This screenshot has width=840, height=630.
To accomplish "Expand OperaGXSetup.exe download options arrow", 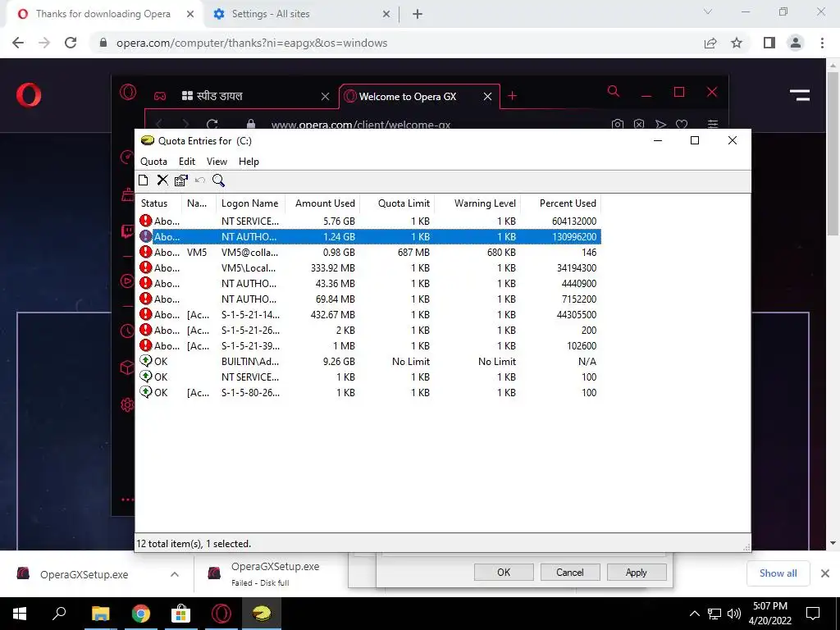I will (x=174, y=574).
